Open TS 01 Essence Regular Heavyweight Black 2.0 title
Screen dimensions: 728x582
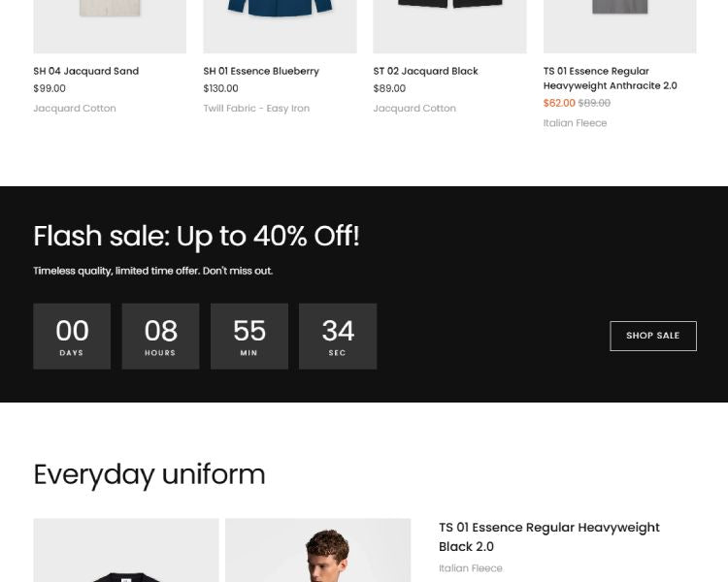click(548, 536)
